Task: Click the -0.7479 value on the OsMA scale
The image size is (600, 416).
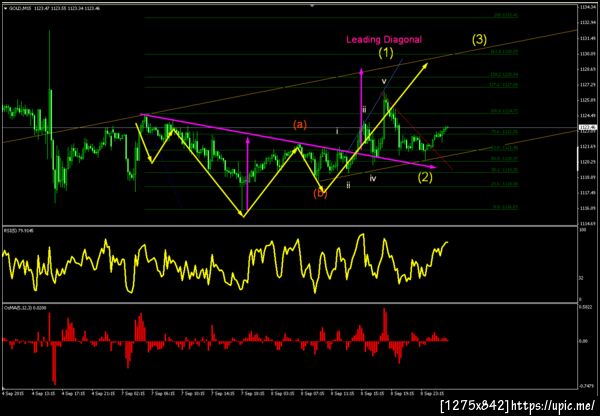Action: (586, 386)
